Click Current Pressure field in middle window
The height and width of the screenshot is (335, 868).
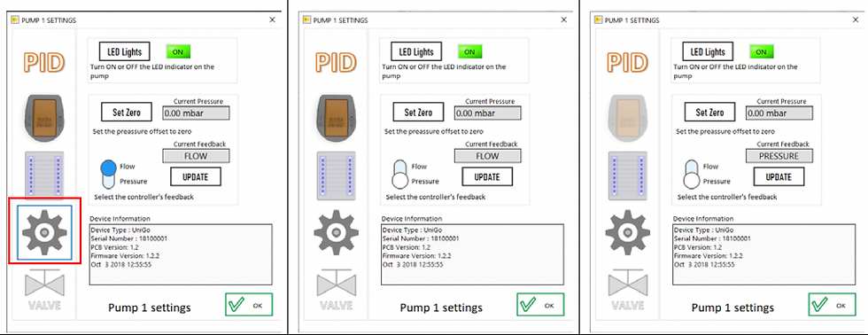pos(488,113)
